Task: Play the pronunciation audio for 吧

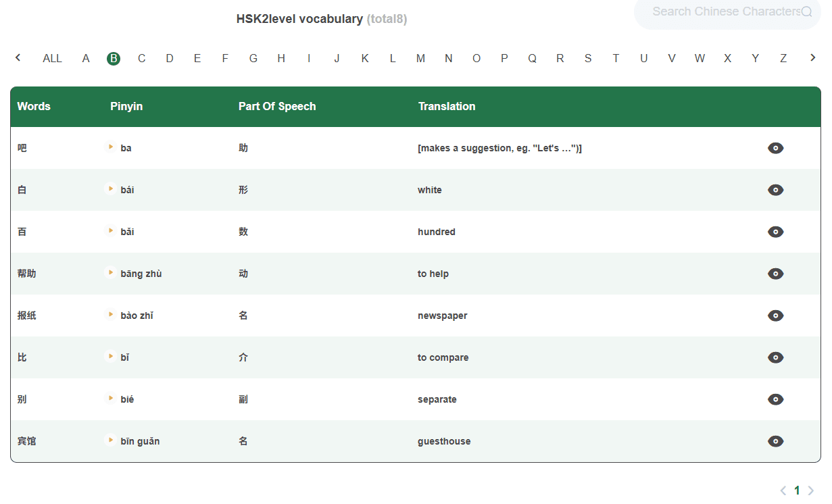Action: pyautogui.click(x=110, y=147)
